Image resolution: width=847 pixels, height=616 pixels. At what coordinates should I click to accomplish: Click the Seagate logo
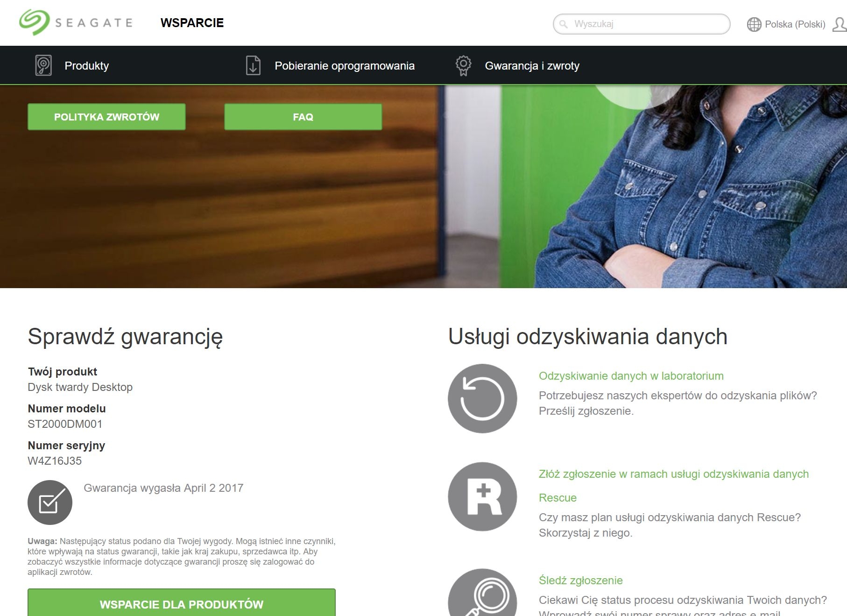coord(76,22)
